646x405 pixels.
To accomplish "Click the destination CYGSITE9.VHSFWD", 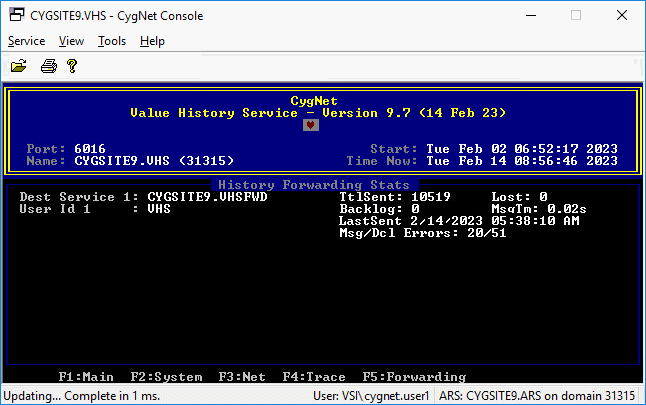I will pyautogui.click(x=207, y=197).
